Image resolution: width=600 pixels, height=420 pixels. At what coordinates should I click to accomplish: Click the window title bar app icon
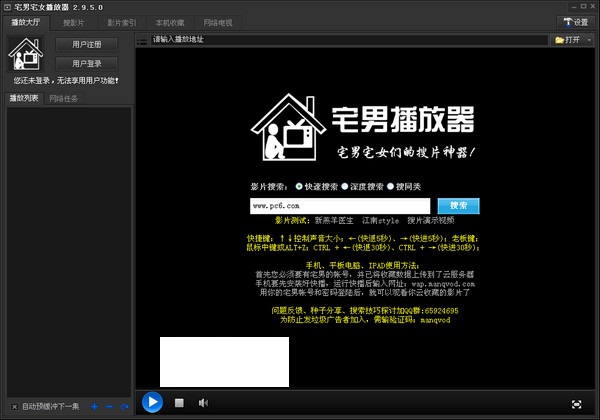[x=7, y=7]
